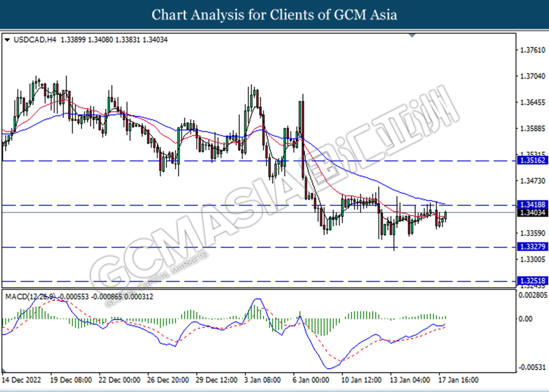Select the latest green candlestick on chart
This screenshot has width=549, height=392.
445,216
